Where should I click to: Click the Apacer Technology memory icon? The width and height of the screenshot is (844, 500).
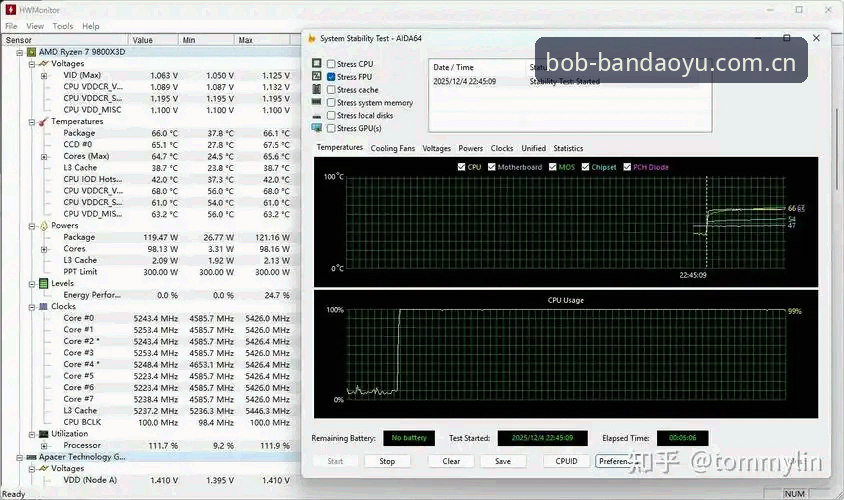click(31, 457)
